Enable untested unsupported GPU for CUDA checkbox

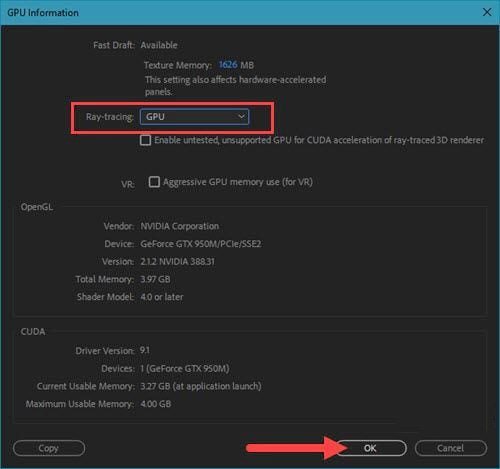145,140
